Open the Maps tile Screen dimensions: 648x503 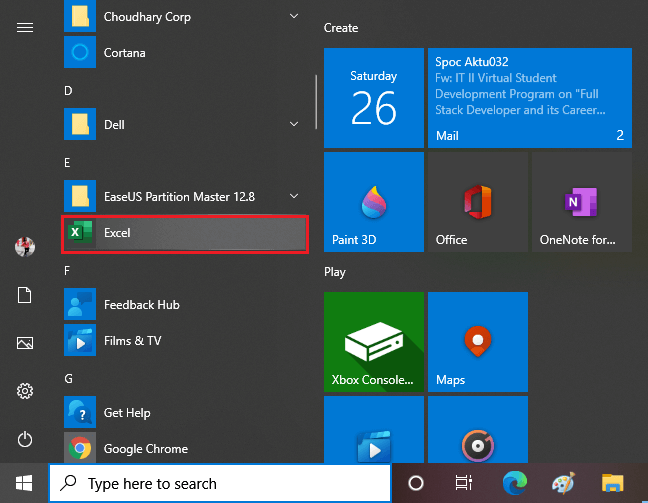478,342
